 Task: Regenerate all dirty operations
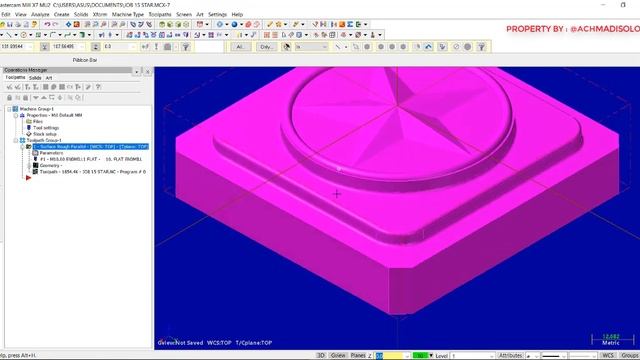36,87
